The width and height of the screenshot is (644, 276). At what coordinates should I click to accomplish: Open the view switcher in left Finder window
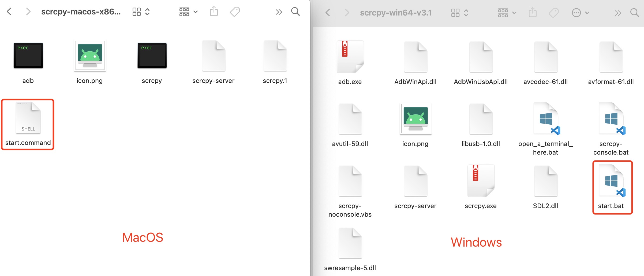(141, 12)
